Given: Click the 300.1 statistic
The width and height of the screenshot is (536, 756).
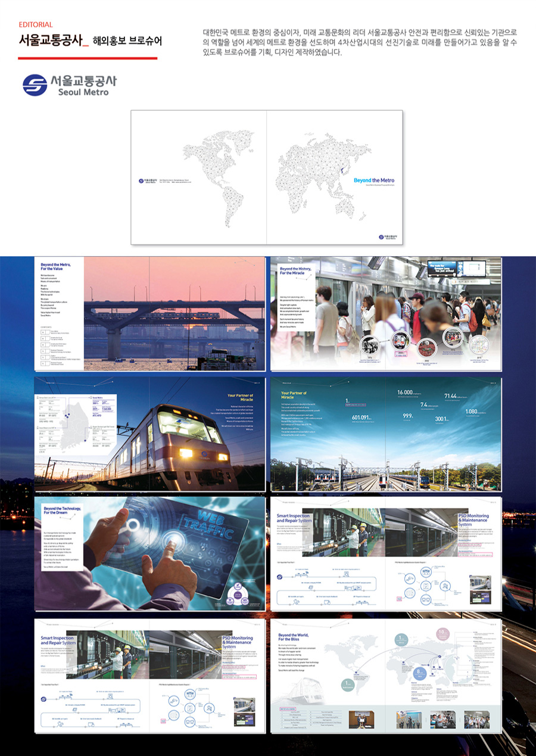Looking at the screenshot, I should [441, 419].
